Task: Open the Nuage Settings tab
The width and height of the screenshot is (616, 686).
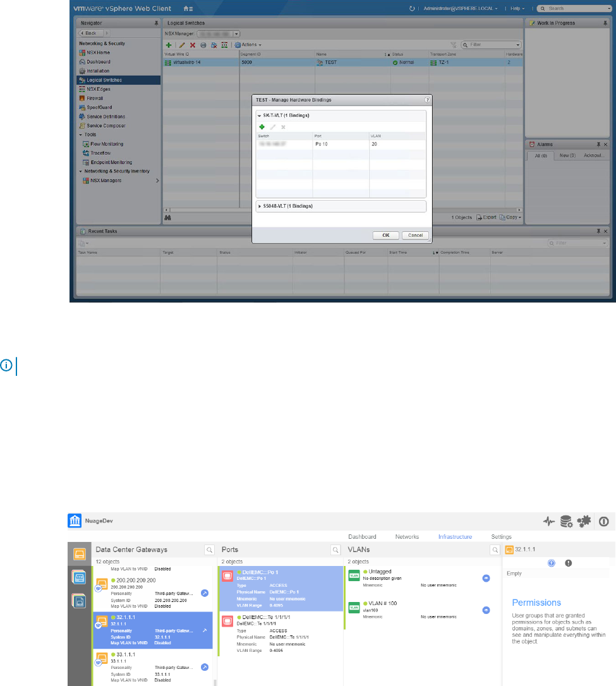Action: [x=502, y=537]
